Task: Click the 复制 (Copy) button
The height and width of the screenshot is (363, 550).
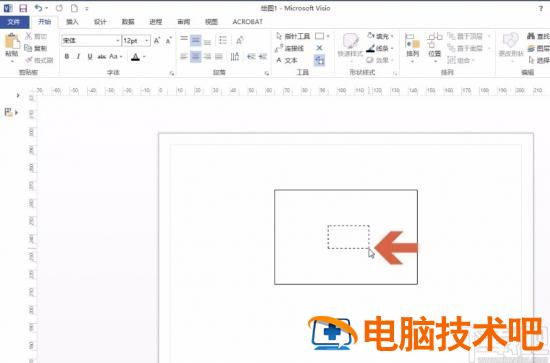Action: point(36,48)
